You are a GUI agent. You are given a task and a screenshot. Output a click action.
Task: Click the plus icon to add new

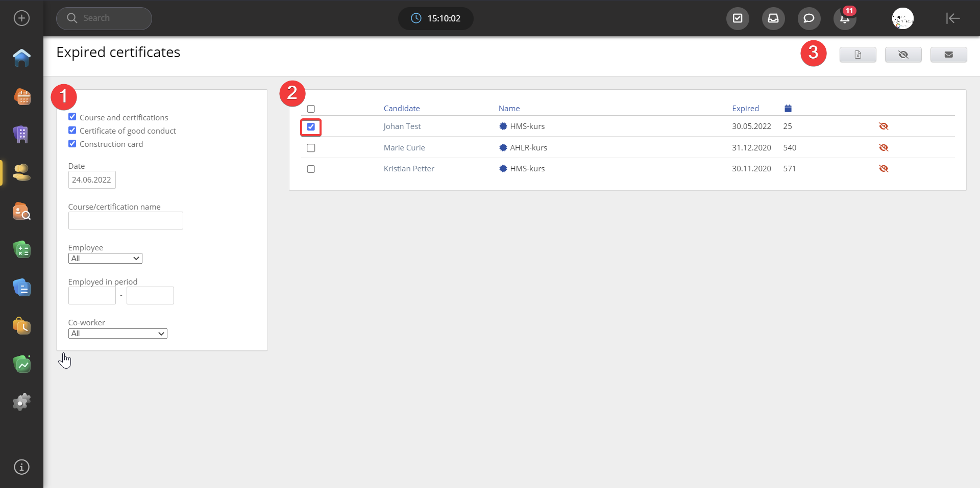(x=21, y=18)
